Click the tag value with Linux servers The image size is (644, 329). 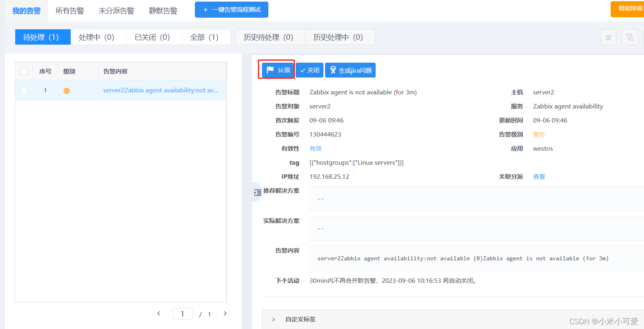pos(357,163)
